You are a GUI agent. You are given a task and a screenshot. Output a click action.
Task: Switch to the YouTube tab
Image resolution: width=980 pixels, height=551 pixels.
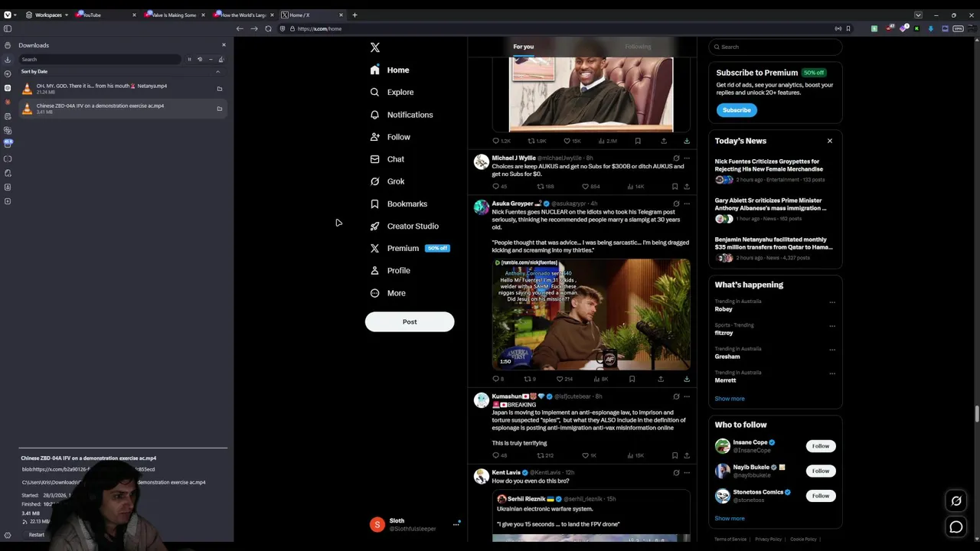point(106,15)
